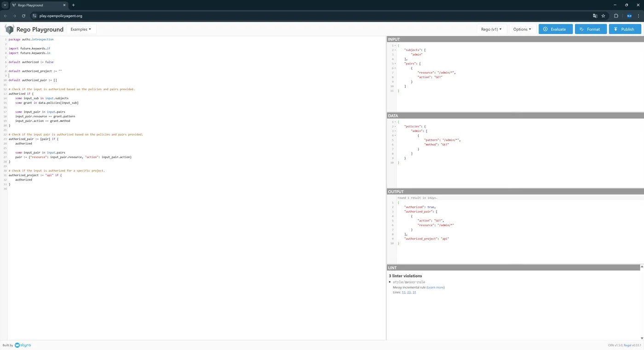644x350 pixels.
Task: Click the "package authz.introspection" code line
Action: tap(31, 40)
